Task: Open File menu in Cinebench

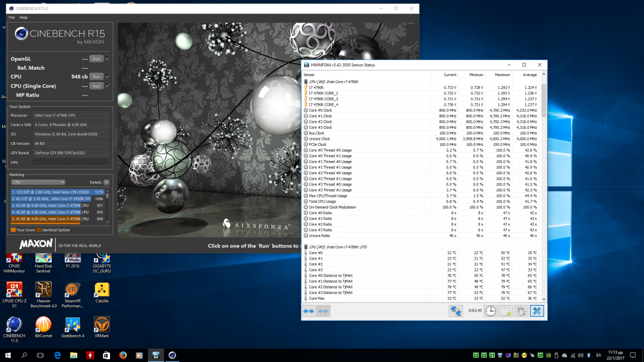Action: (12, 17)
